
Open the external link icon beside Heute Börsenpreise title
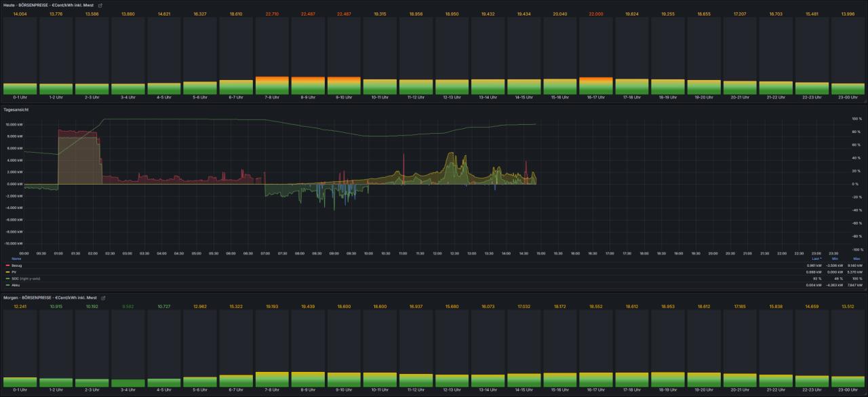pyautogui.click(x=100, y=5)
